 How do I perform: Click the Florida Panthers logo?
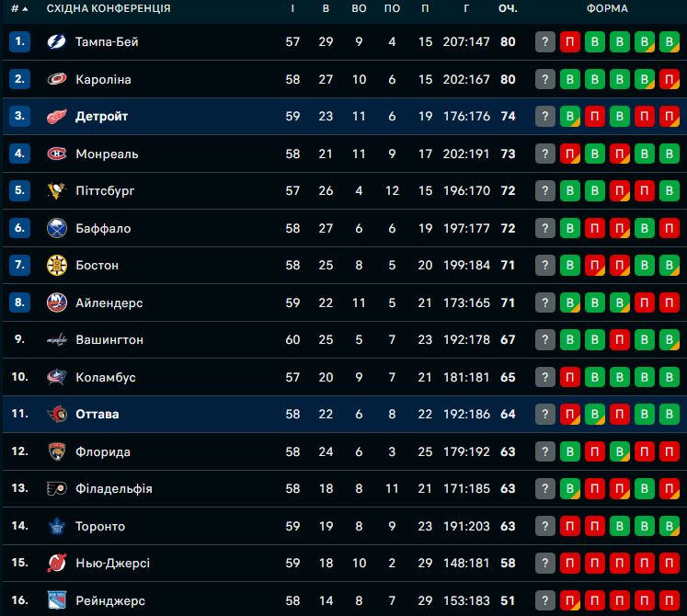pos(57,451)
